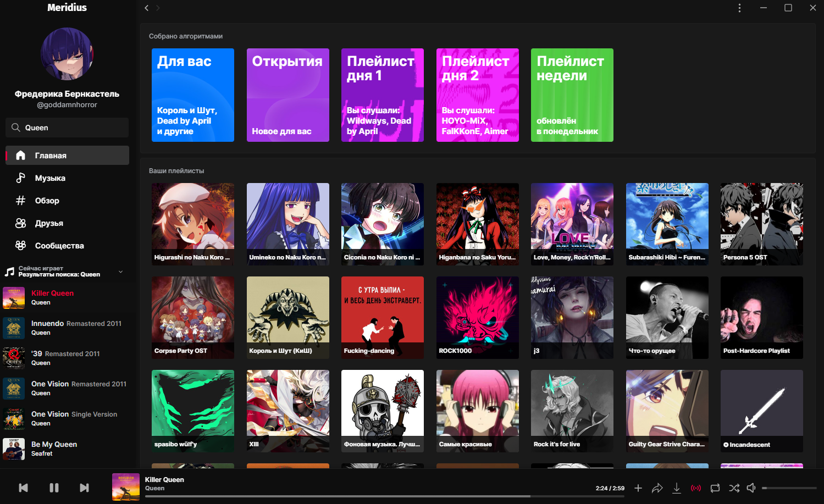Open Фоновая музыка playlist
Screen dimensions: 824x504
pyautogui.click(x=383, y=411)
